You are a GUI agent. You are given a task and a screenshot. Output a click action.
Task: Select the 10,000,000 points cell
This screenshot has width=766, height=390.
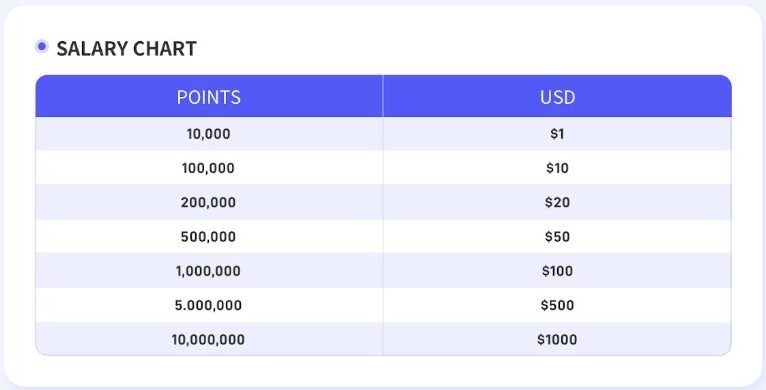click(209, 339)
